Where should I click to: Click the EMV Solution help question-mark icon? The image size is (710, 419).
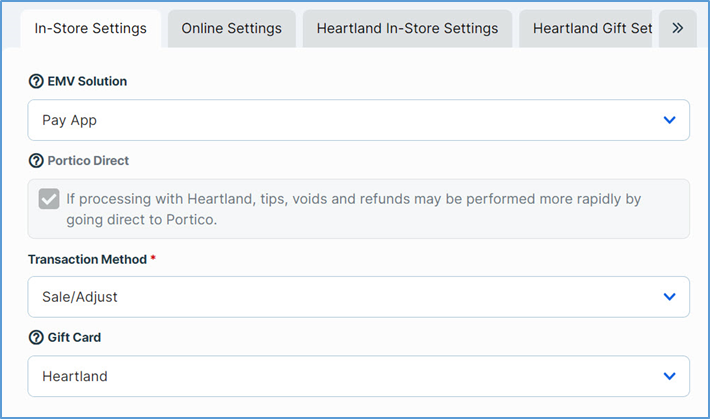click(36, 81)
